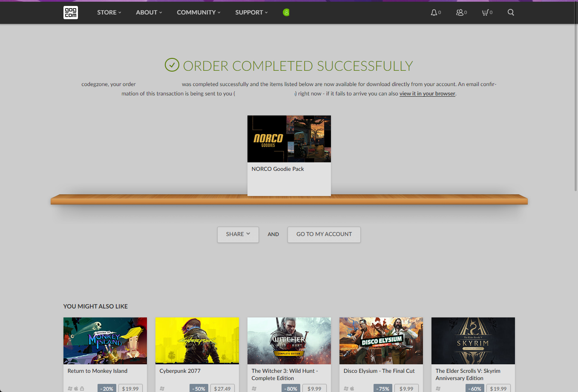Open the notifications bell icon
The image size is (578, 392).
[434, 12]
